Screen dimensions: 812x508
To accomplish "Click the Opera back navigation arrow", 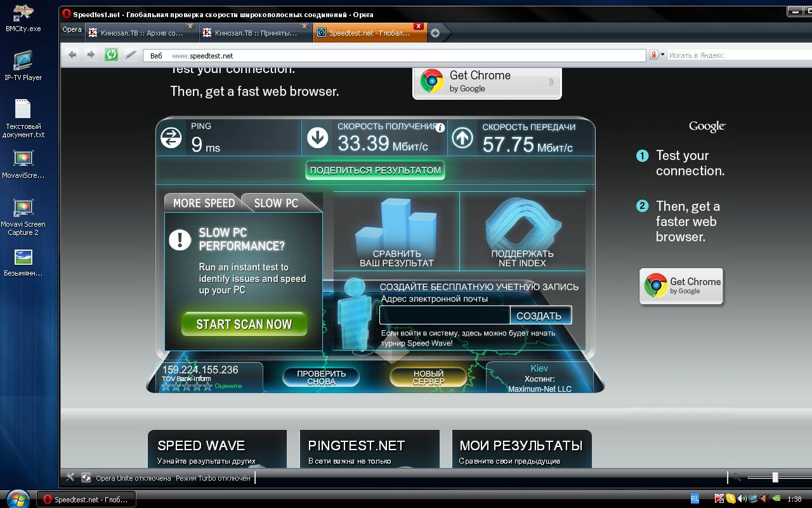I will click(72, 55).
